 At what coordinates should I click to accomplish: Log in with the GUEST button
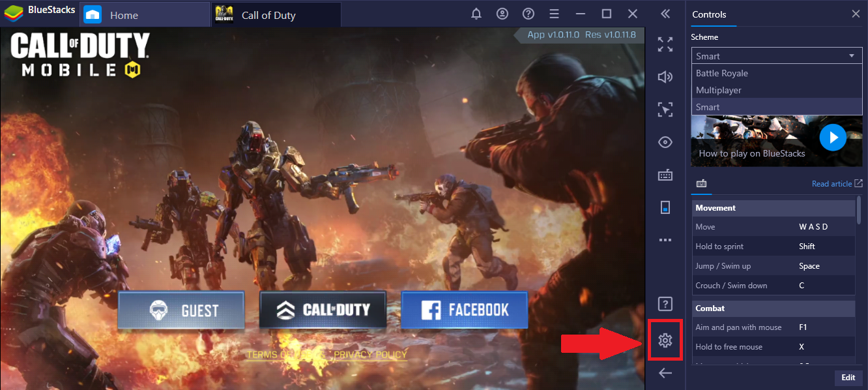181,310
